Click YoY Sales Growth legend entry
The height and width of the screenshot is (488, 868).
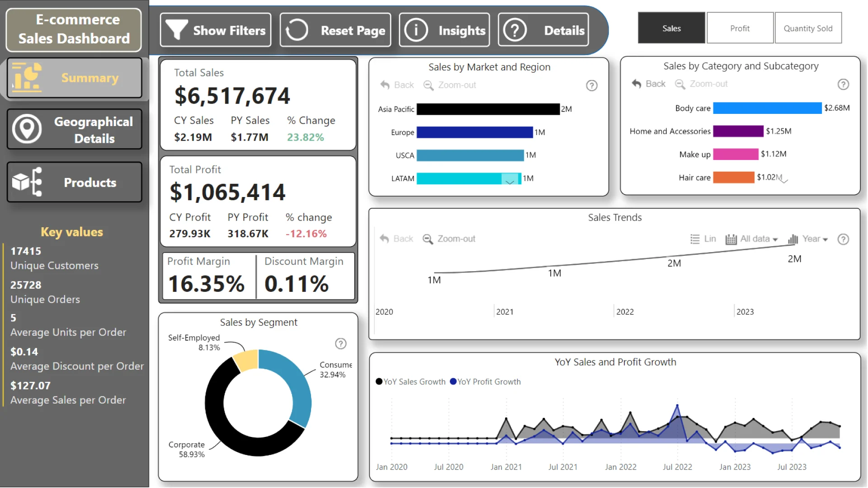(410, 381)
